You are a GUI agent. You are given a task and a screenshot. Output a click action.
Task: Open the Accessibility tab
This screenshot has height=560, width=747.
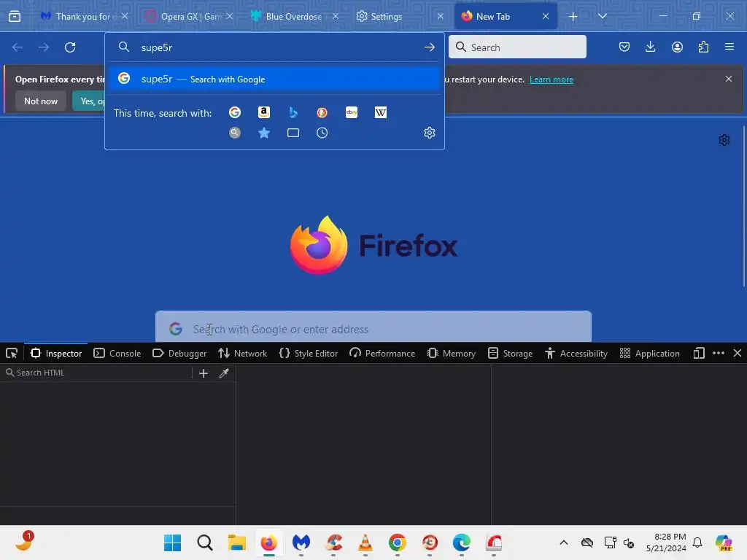576,354
